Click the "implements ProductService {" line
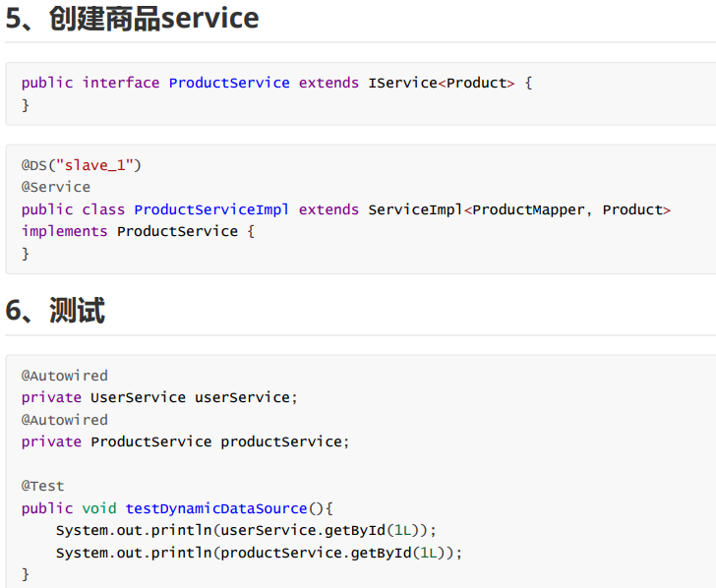The height and width of the screenshot is (588, 716). (138, 231)
